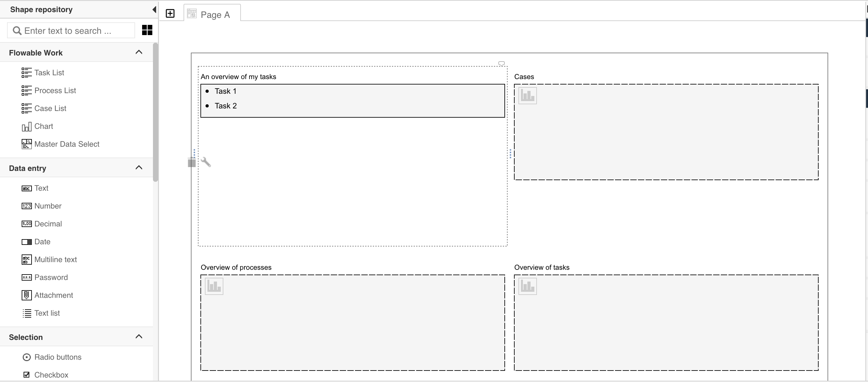Collapse the Flowable Work section
This screenshot has width=868, height=382.
pyautogui.click(x=139, y=52)
